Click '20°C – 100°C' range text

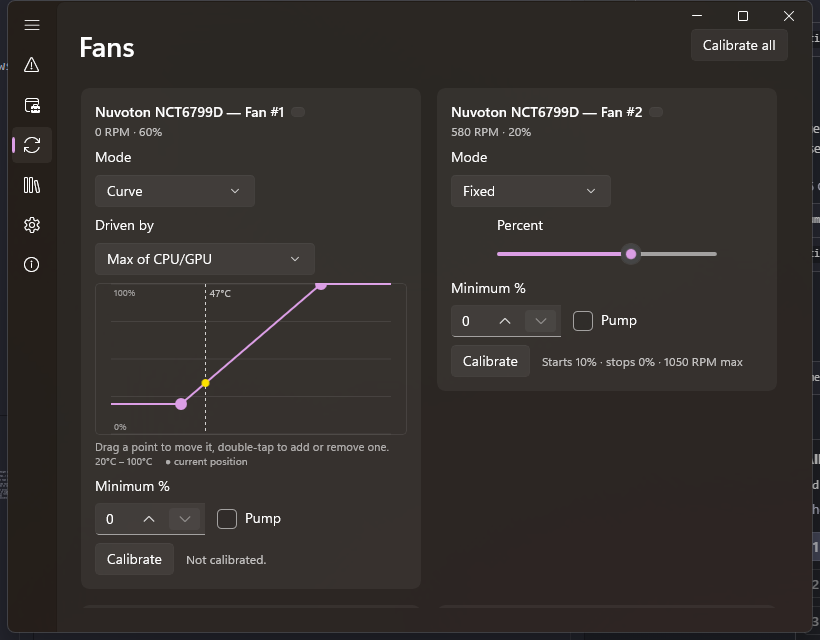123,462
